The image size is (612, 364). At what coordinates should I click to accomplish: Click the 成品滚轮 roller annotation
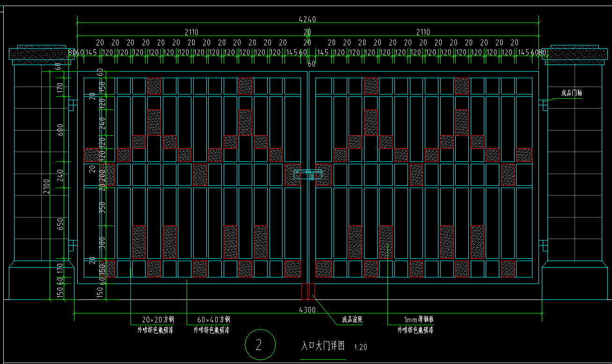click(x=352, y=320)
